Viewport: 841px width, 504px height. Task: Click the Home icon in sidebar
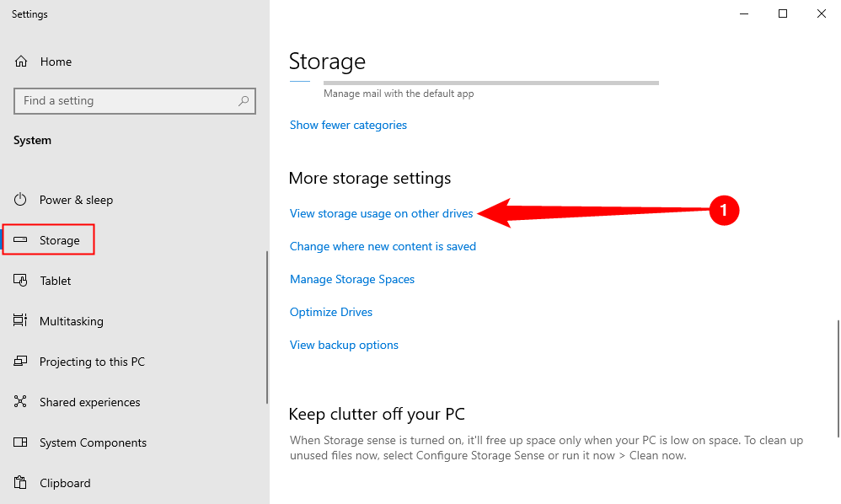(x=21, y=62)
